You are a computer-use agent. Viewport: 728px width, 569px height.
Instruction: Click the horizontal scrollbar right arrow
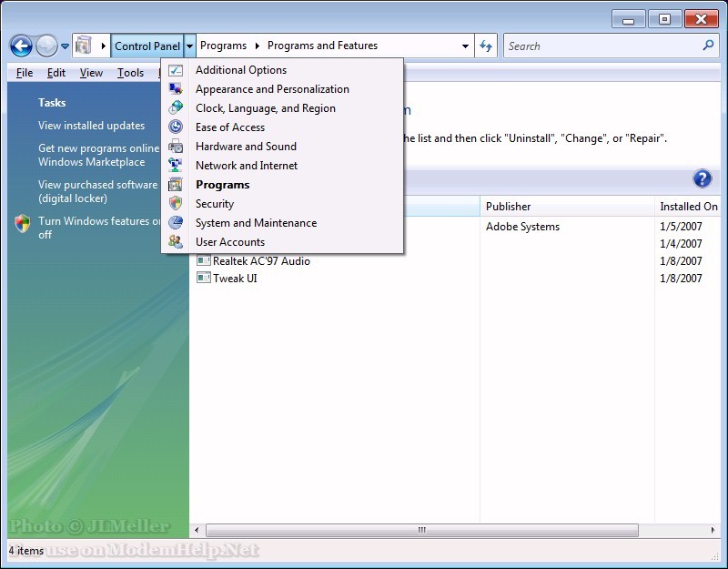point(713,530)
